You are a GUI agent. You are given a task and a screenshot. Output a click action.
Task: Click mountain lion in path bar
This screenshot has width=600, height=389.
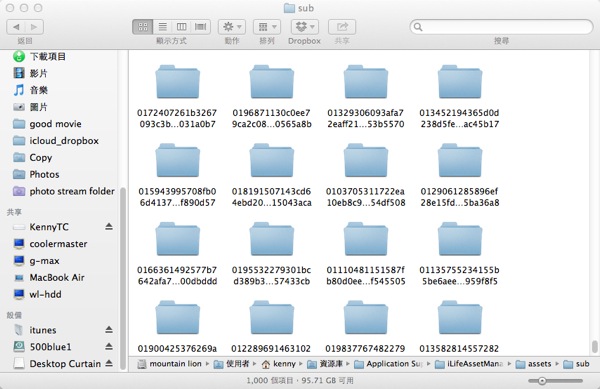[170, 364]
